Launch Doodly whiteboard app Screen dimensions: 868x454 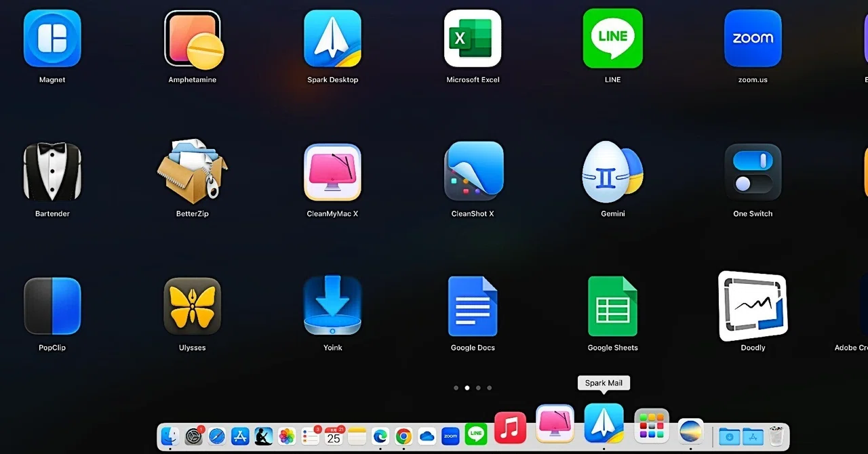[753, 306]
